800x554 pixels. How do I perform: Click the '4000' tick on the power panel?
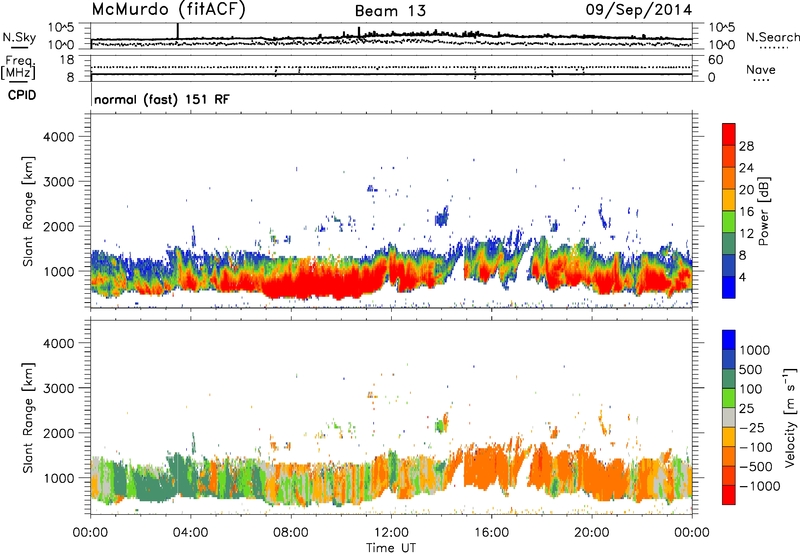pos(58,137)
